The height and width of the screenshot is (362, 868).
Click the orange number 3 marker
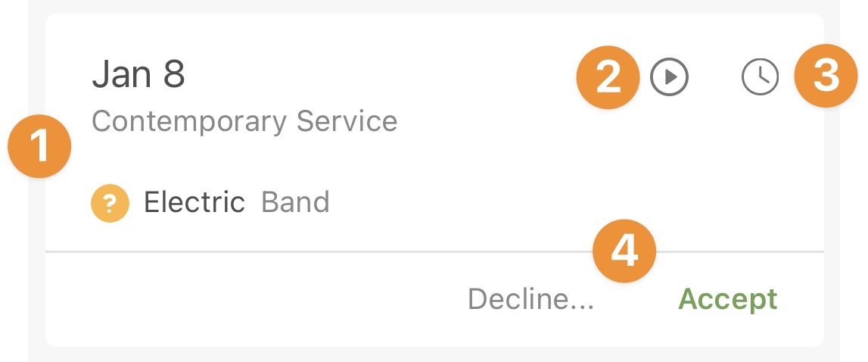click(826, 76)
